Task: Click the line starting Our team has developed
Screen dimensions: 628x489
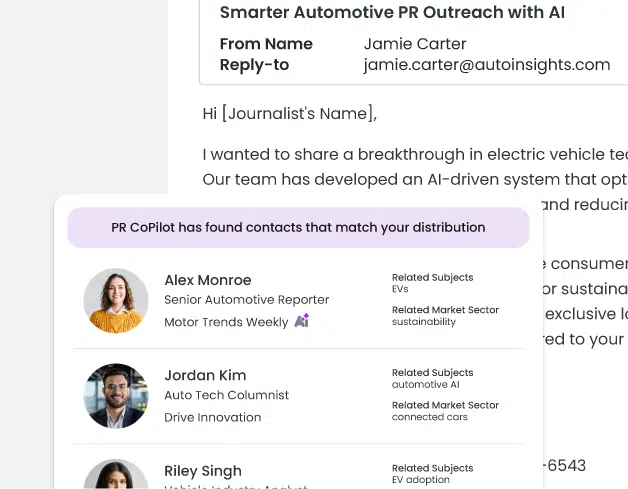Action: [x=415, y=179]
